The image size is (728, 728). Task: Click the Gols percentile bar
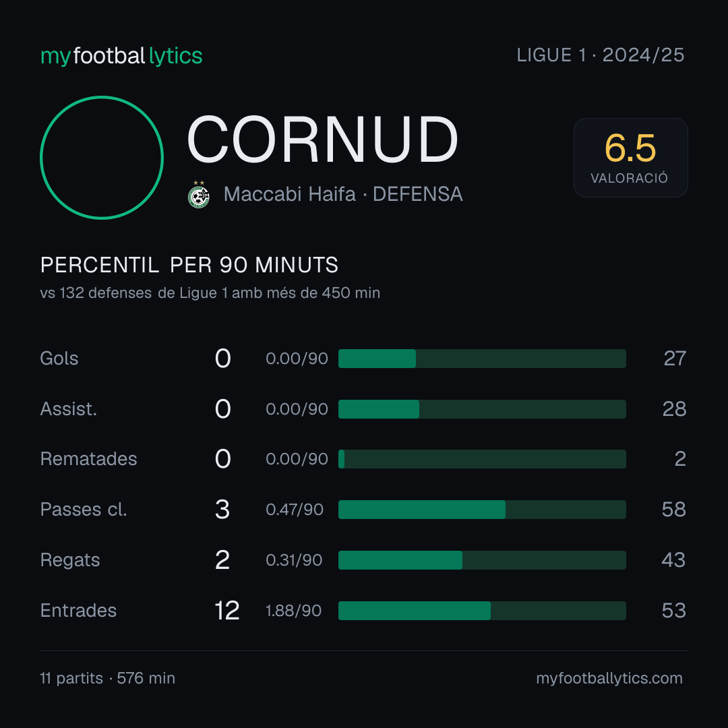pos(482,359)
